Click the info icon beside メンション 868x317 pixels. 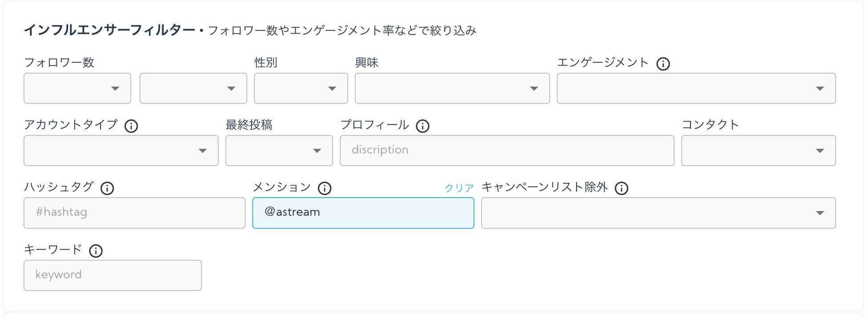(324, 188)
